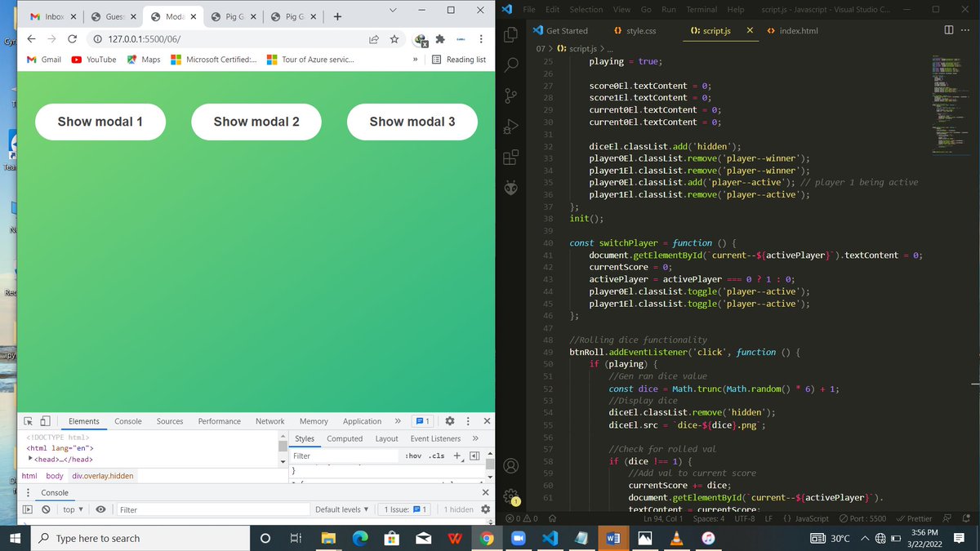
Task: Activate DevTools inspect element picker
Action: (28, 421)
